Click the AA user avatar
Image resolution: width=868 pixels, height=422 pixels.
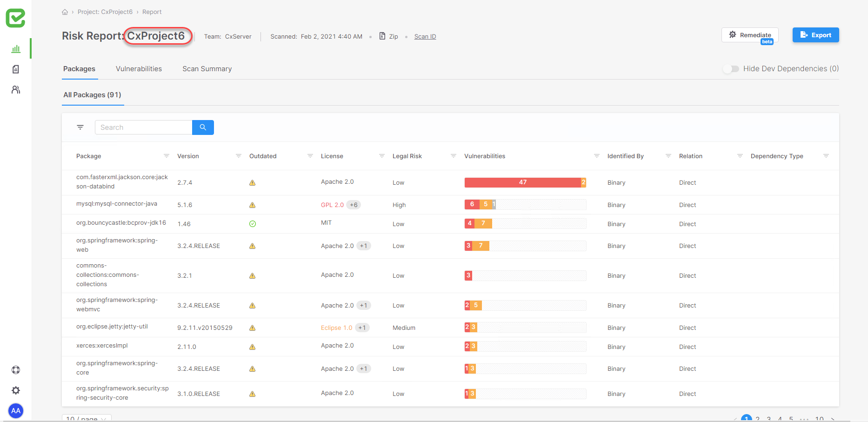pos(16,410)
